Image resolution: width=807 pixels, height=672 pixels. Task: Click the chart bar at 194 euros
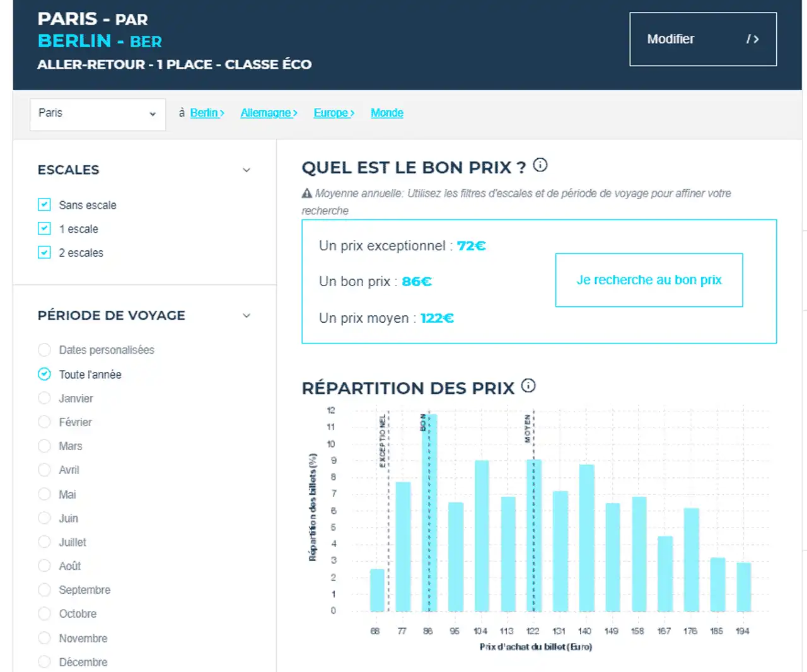(x=744, y=587)
